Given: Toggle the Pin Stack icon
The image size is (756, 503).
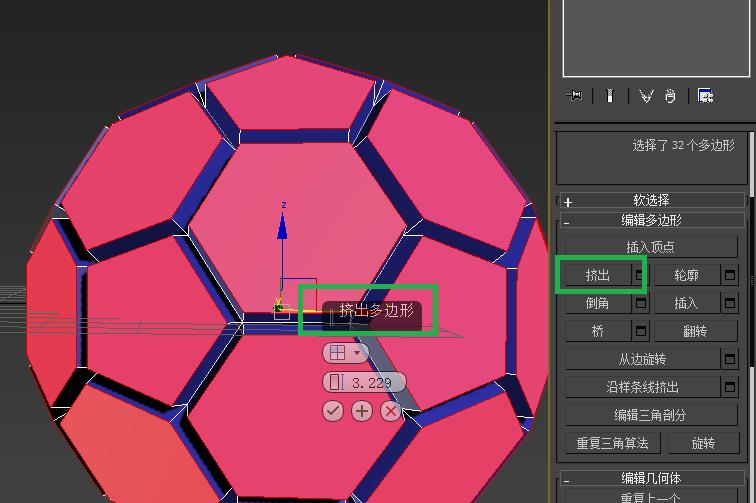Looking at the screenshot, I should pyautogui.click(x=575, y=95).
